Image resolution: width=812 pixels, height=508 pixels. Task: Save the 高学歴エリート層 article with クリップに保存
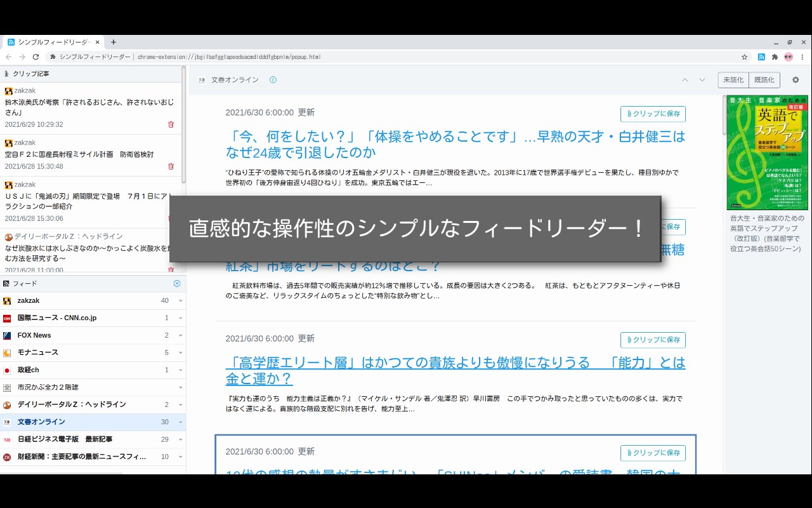[x=653, y=340]
